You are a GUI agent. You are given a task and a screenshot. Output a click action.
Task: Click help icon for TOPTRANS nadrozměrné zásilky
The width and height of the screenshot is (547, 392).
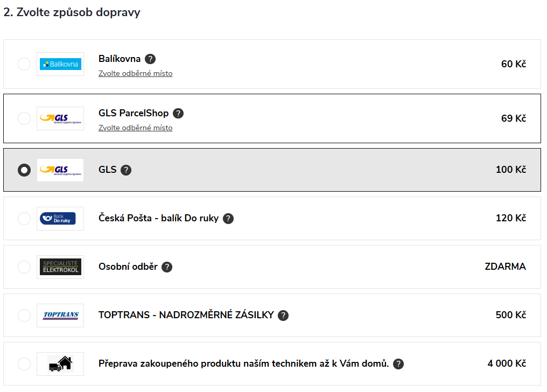pyautogui.click(x=283, y=316)
